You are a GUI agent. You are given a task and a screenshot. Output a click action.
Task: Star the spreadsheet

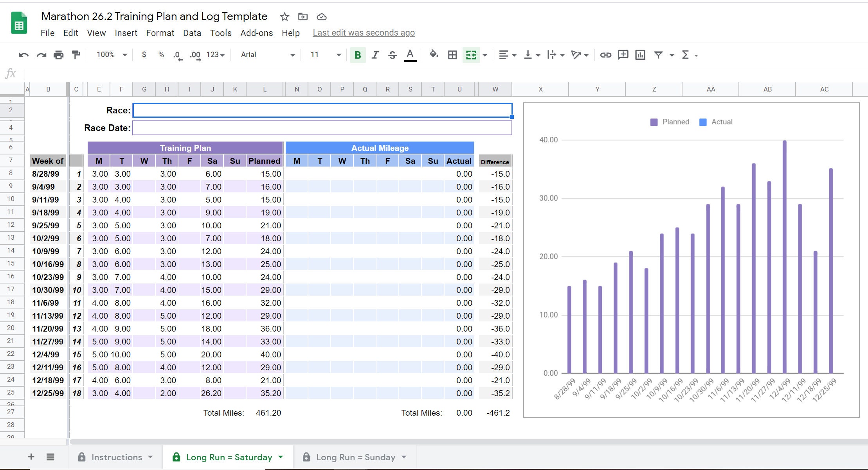tap(285, 16)
